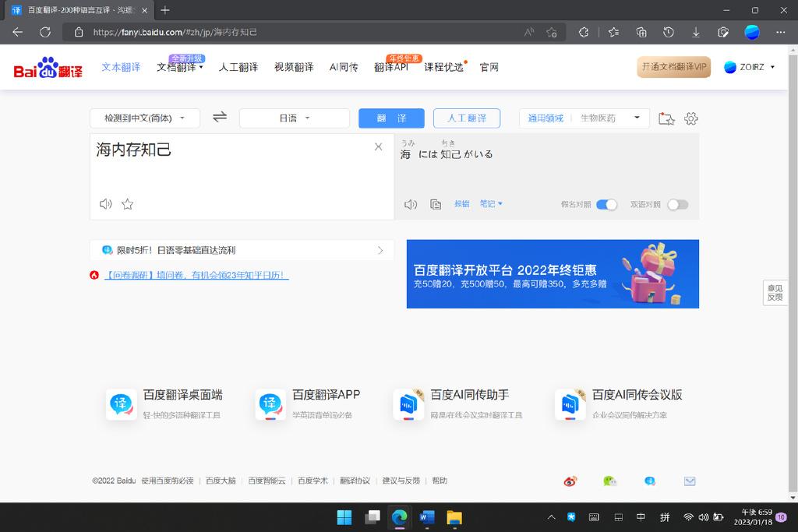Open 百度AI同传会议版 icon
The height and width of the screenshot is (532, 798).
pos(570,404)
